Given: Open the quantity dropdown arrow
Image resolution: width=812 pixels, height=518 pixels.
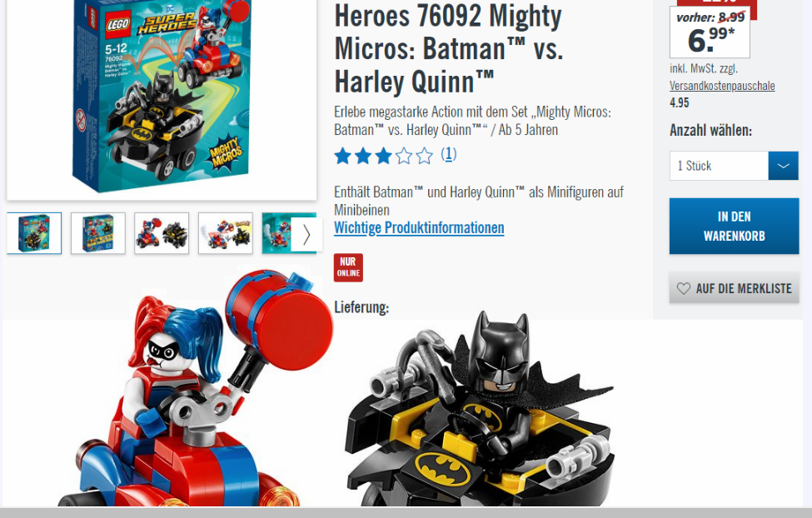Looking at the screenshot, I should click(783, 166).
